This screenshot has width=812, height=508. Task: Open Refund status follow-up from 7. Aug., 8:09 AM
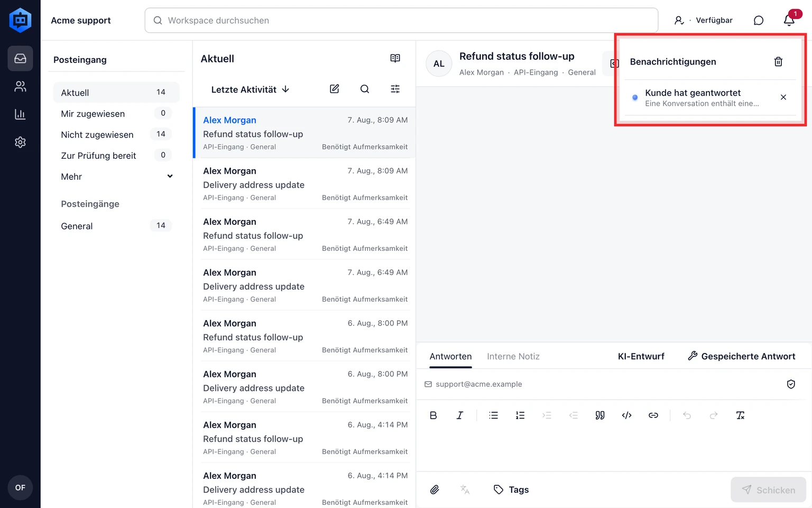click(x=304, y=133)
